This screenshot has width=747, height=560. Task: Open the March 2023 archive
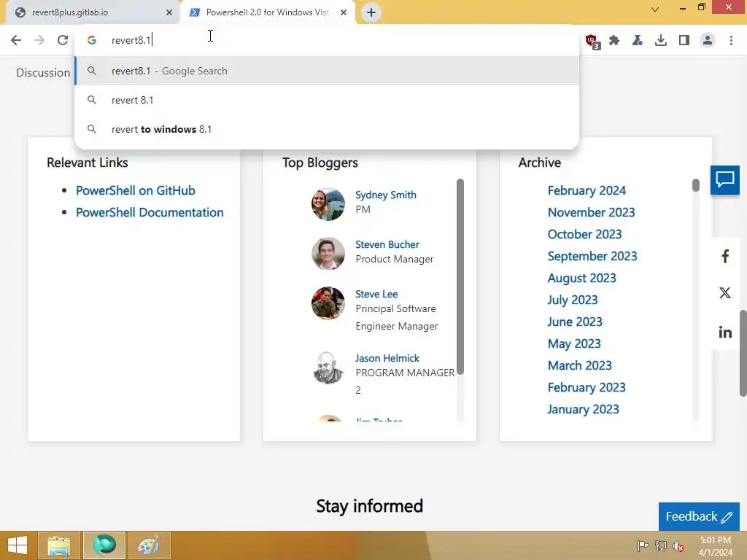pos(579,366)
